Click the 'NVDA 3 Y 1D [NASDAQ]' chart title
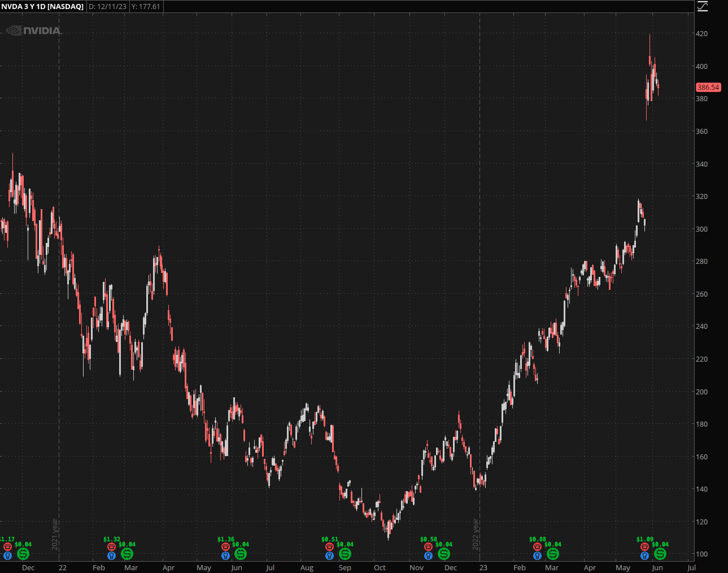The image size is (728, 573). tap(42, 7)
